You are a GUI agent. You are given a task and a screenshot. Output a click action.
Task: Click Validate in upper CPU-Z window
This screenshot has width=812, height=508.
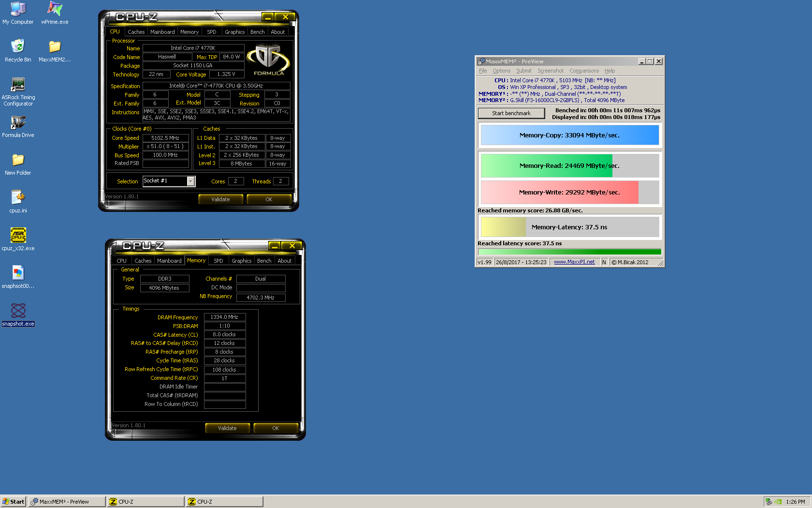220,199
